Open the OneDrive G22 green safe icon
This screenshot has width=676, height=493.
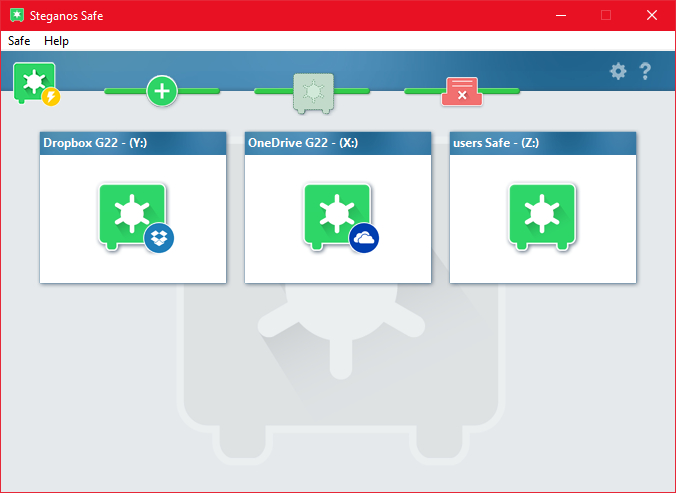(336, 213)
